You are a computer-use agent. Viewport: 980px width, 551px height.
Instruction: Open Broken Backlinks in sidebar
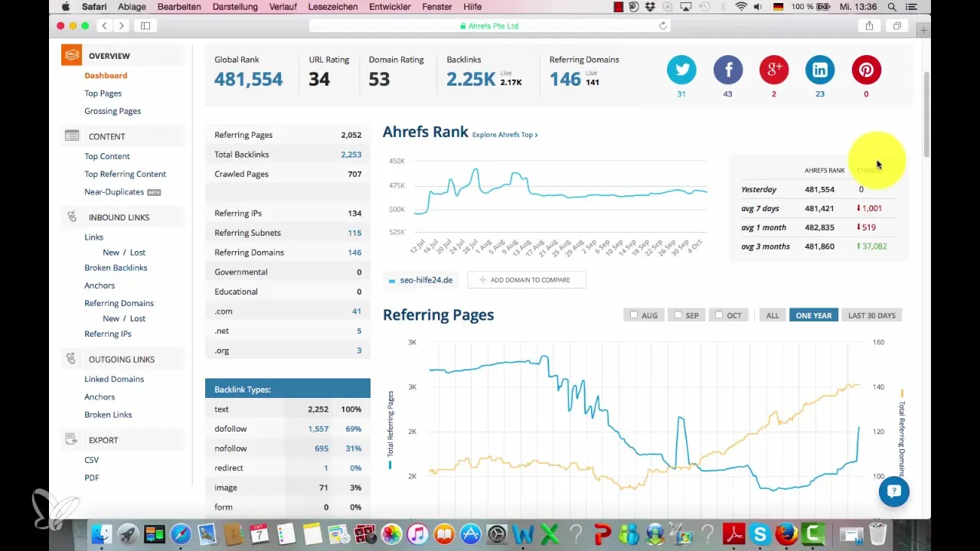pos(116,268)
